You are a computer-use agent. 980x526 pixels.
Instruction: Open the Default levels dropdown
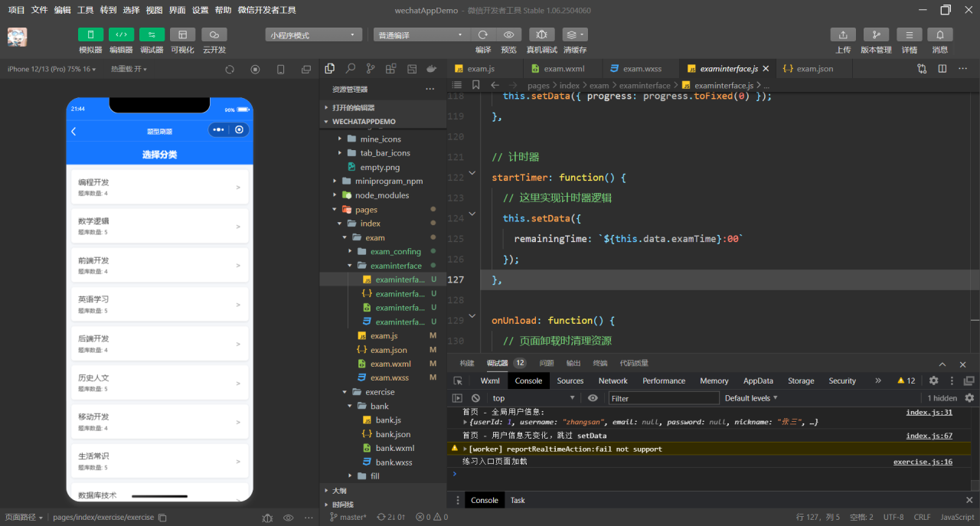tap(751, 398)
